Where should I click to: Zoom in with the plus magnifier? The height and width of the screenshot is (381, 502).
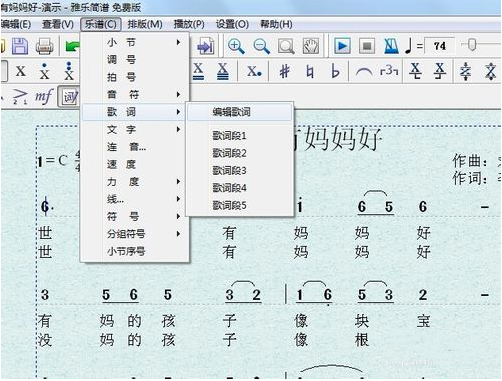[x=236, y=46]
